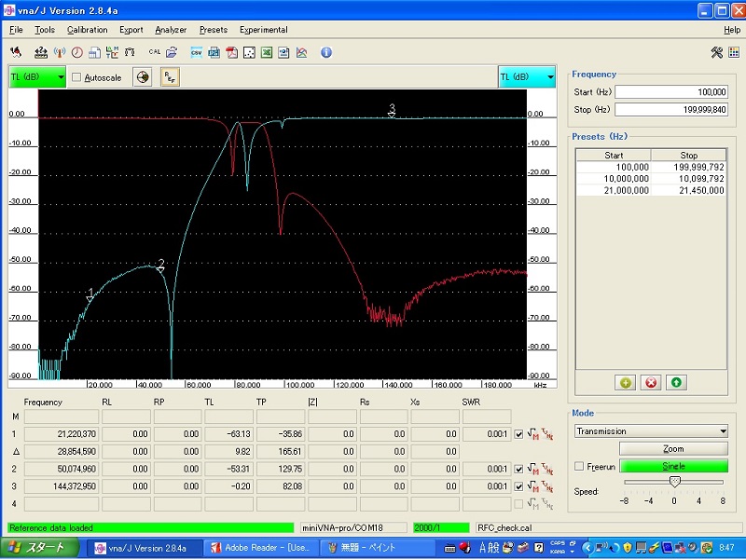Open the settings tools icon at top right
This screenshot has height=560, width=746.
[716, 52]
